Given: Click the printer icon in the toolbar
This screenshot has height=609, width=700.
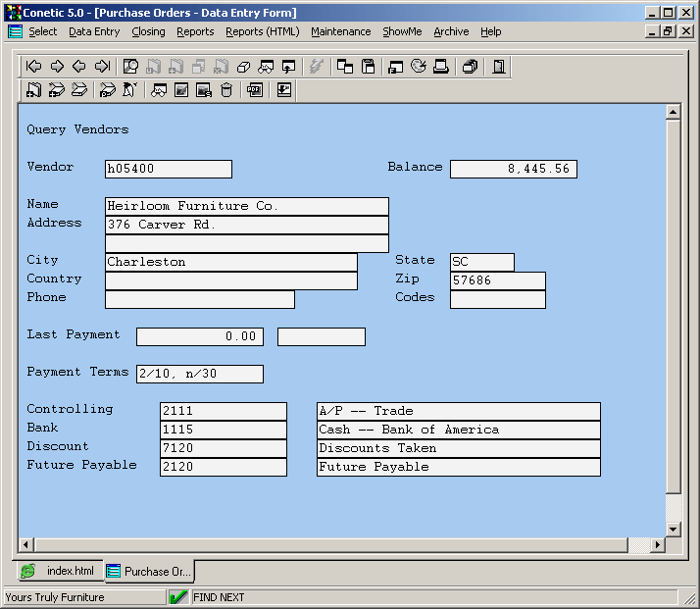Looking at the screenshot, I should pos(441,67).
